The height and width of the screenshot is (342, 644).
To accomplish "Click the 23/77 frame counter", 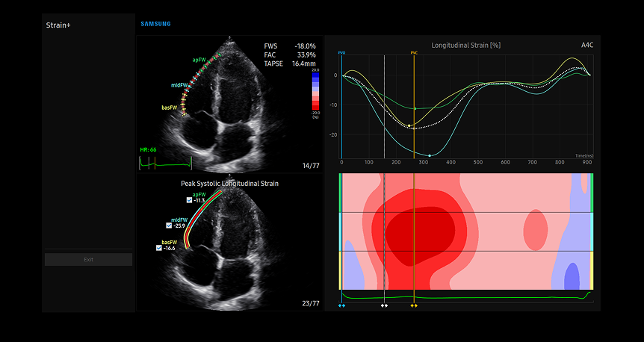I will tap(311, 303).
